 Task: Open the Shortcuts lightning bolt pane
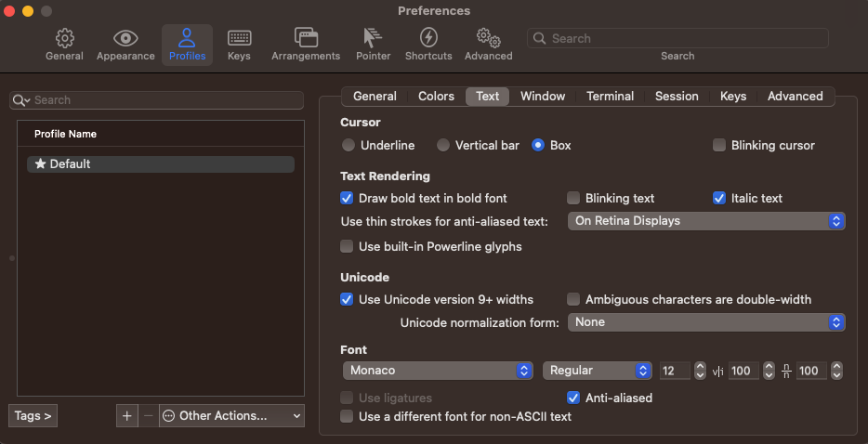tap(428, 45)
